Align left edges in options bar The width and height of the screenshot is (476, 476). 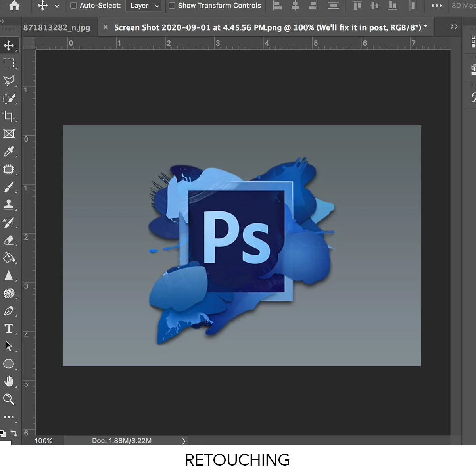tap(277, 6)
